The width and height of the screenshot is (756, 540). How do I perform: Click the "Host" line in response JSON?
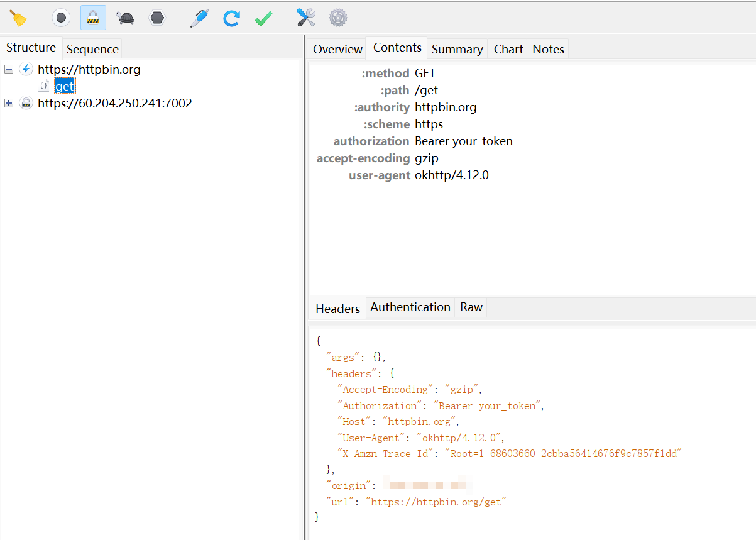point(398,422)
